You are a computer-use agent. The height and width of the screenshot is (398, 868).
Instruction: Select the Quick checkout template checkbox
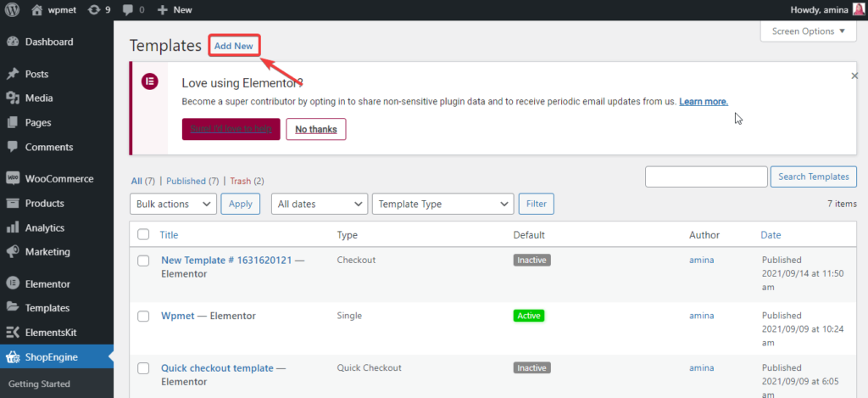(143, 368)
